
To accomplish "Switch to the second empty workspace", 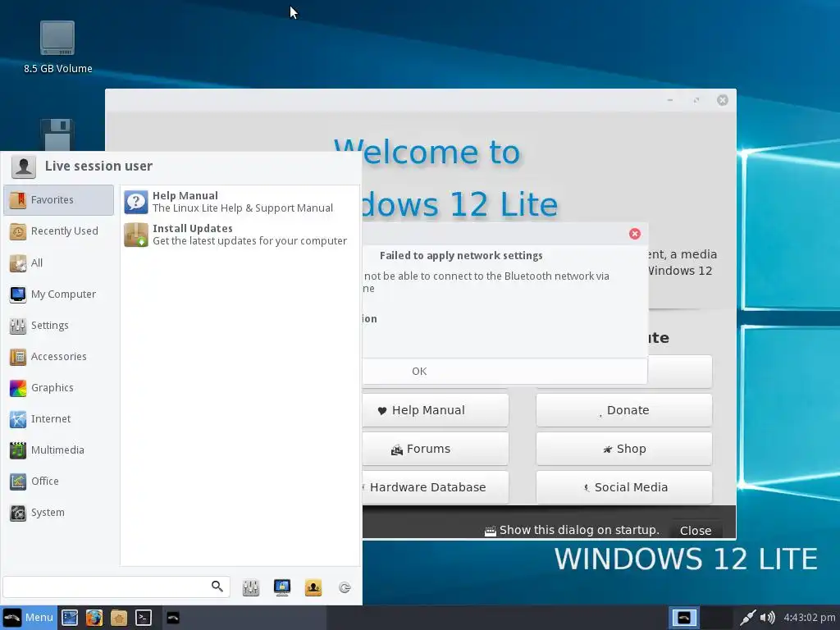I will tap(717, 618).
